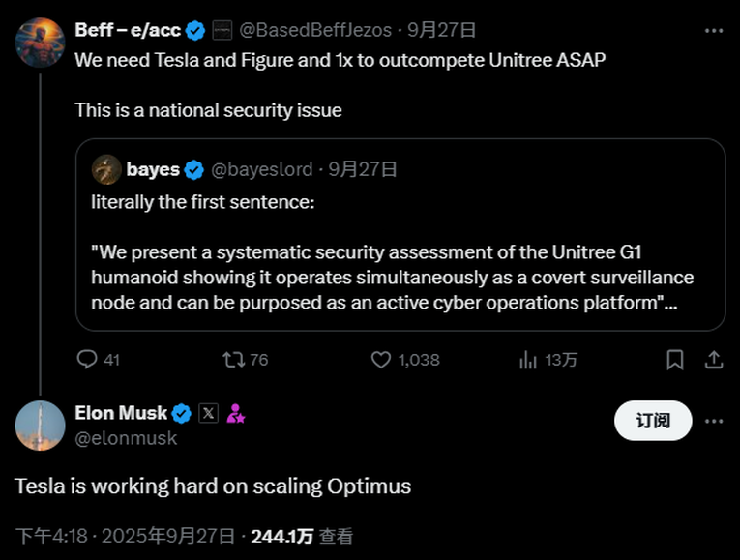Like the Beff tweet with heart icon
740x560 pixels.
[381, 360]
